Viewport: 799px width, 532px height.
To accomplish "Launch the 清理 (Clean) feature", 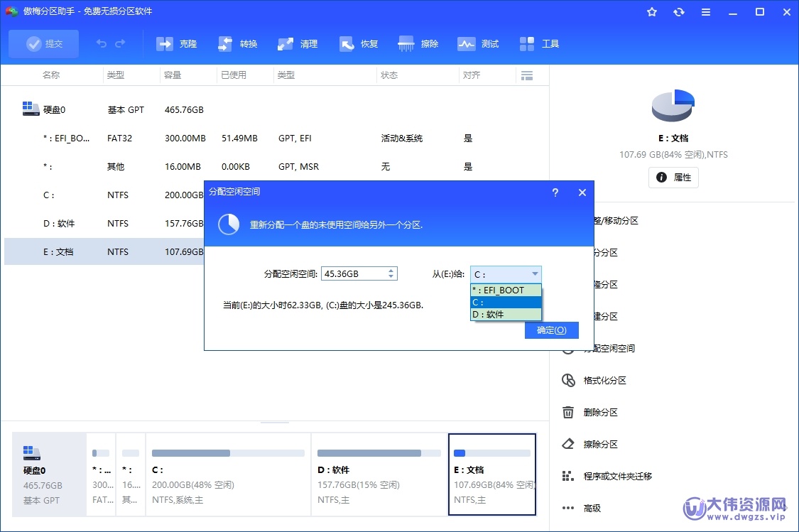I will [x=298, y=43].
